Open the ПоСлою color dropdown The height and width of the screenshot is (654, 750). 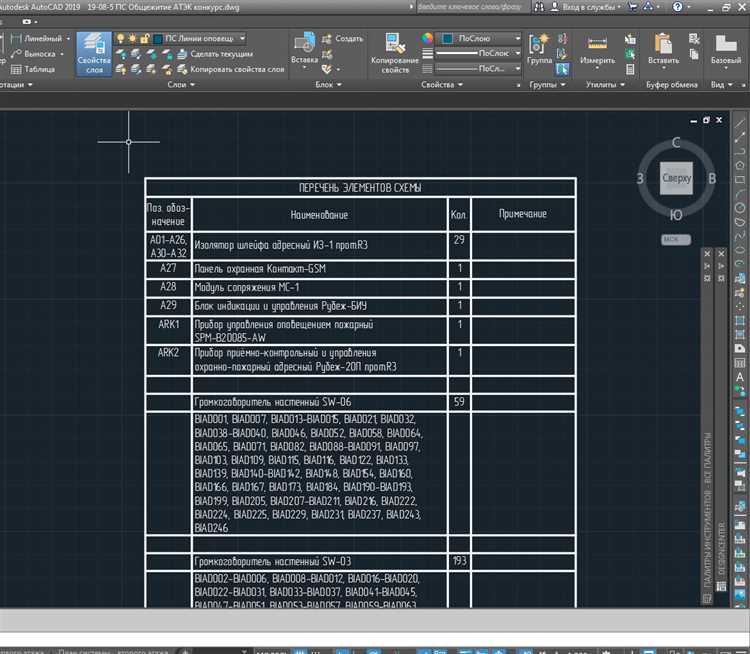pyautogui.click(x=517, y=38)
